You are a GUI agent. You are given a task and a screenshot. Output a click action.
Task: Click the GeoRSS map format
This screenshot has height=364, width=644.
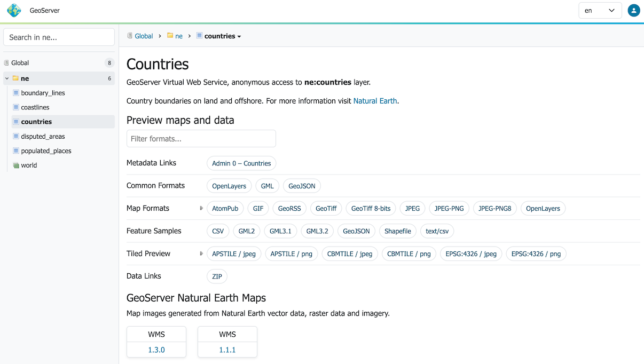coord(289,209)
